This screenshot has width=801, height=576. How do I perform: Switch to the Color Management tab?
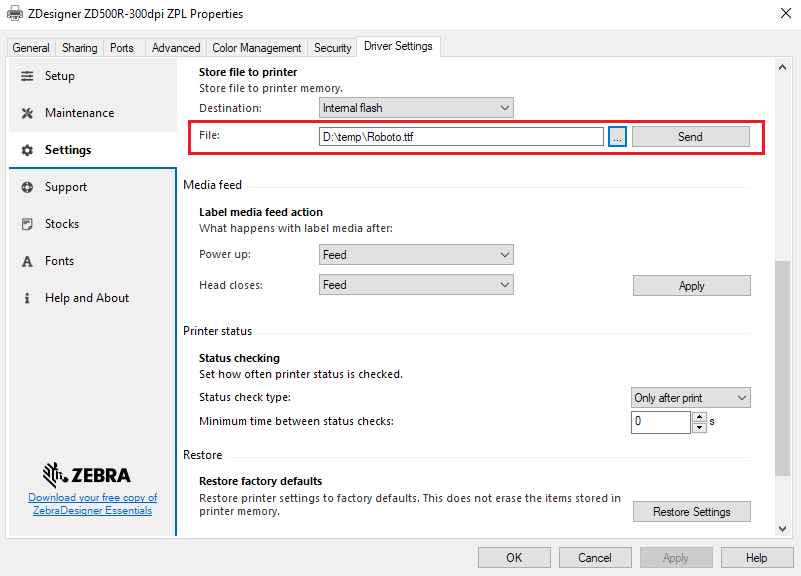(256, 46)
